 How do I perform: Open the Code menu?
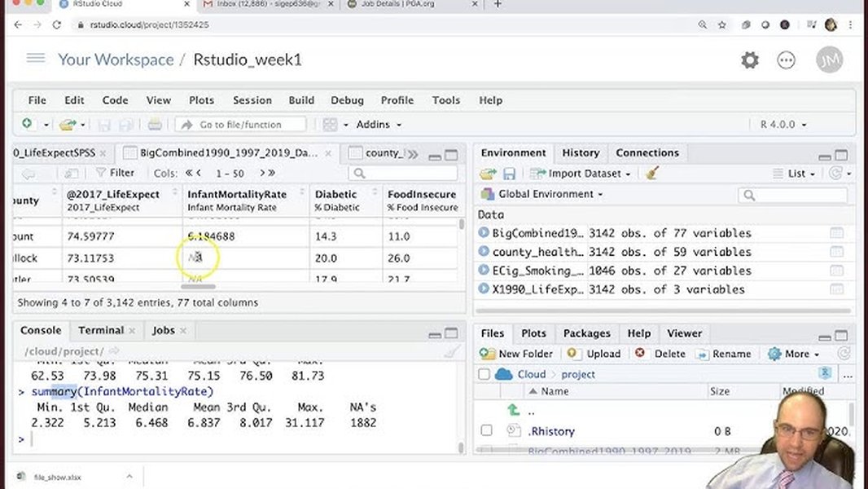(x=115, y=100)
